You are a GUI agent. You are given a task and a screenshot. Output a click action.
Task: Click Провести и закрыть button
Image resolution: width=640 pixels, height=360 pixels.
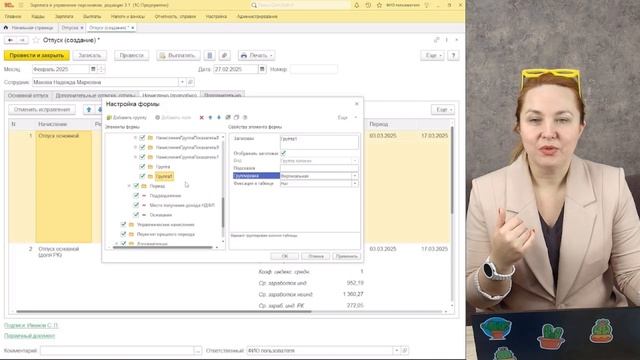(x=37, y=56)
